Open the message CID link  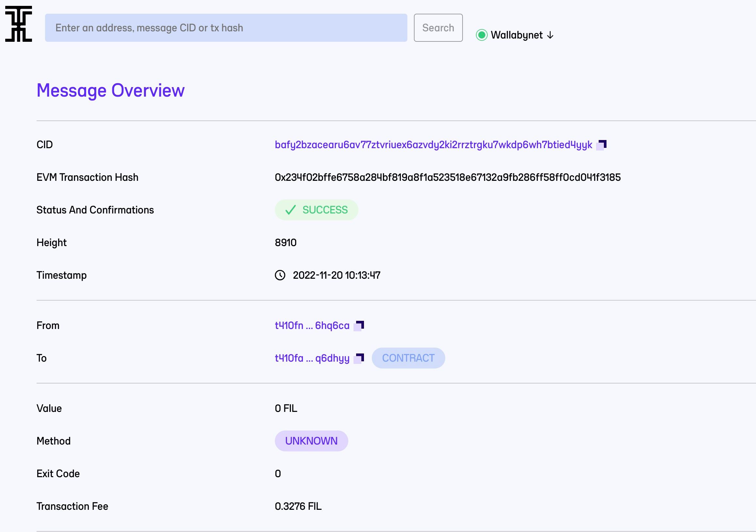click(433, 145)
